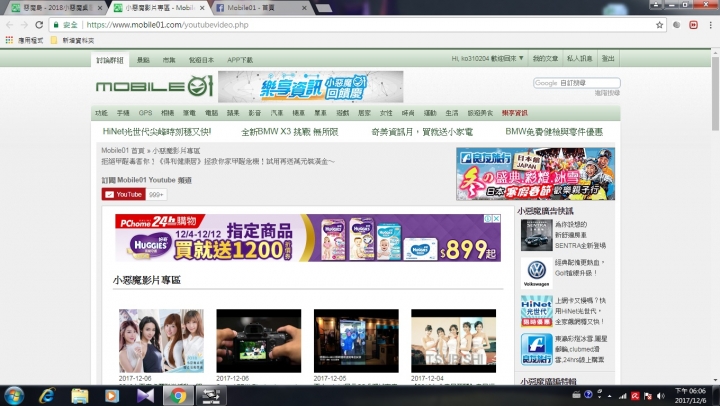Open the Sentra car sidebar ad
Image resolution: width=720 pixels, height=406 pixels.
536,235
